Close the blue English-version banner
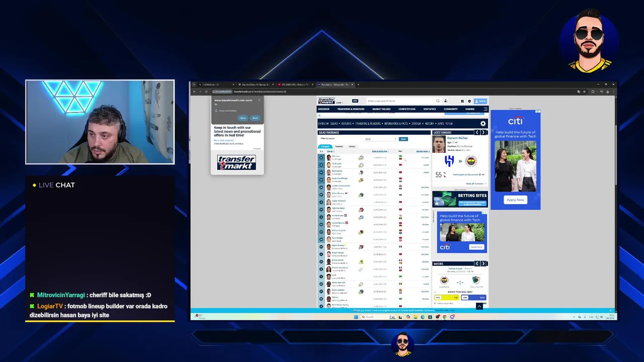Image resolution: width=644 pixels, height=362 pixels. pos(611,310)
